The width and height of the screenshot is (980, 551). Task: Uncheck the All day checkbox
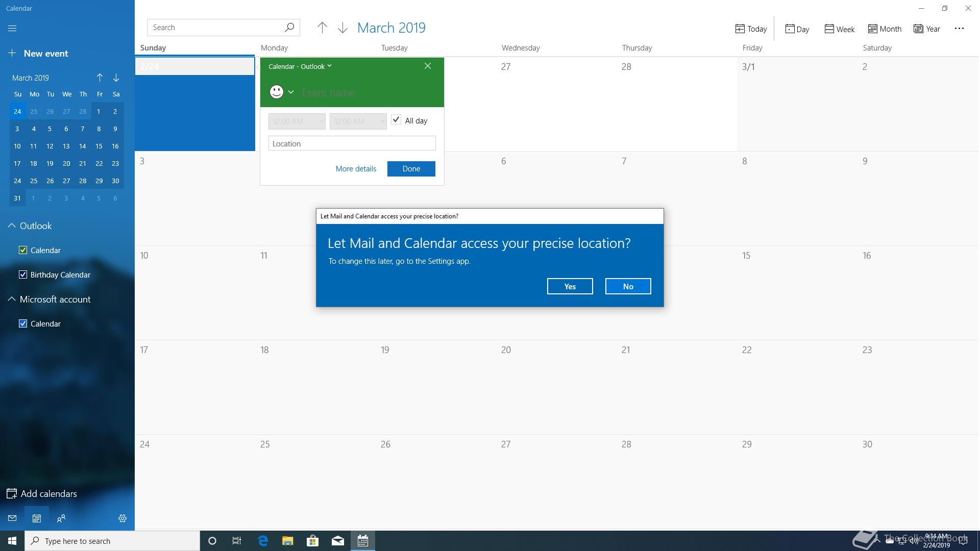click(x=396, y=120)
